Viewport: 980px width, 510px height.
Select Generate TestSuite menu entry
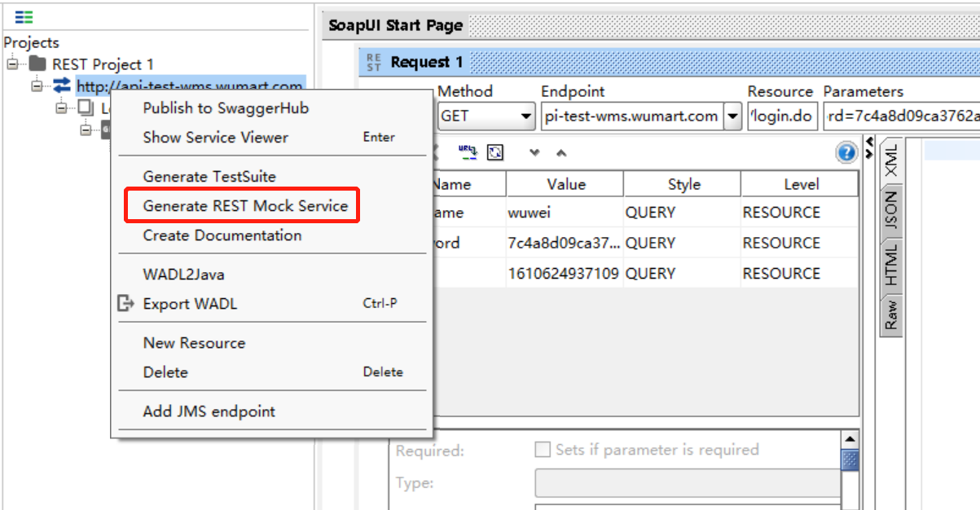pyautogui.click(x=209, y=177)
